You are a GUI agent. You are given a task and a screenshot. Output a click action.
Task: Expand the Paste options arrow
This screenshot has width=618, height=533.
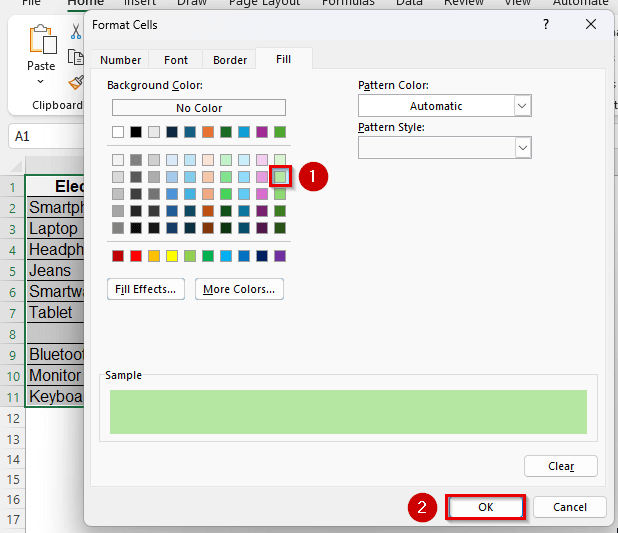pyautogui.click(x=42, y=81)
